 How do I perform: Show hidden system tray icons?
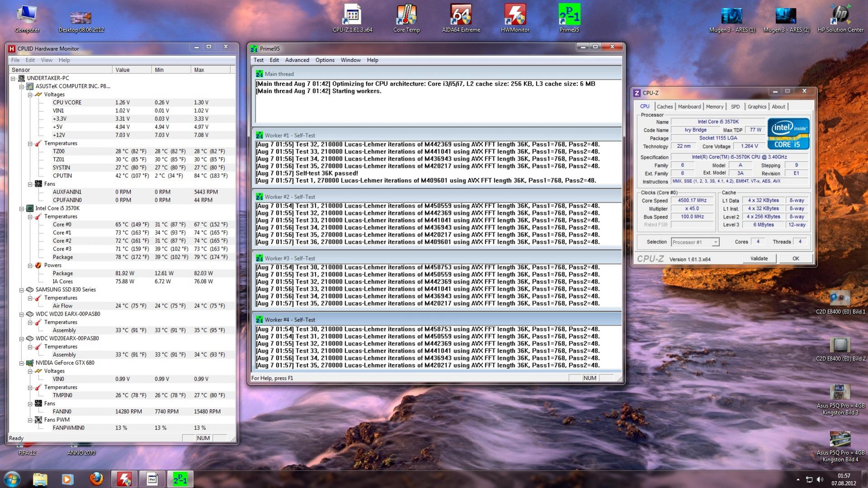[x=798, y=479]
